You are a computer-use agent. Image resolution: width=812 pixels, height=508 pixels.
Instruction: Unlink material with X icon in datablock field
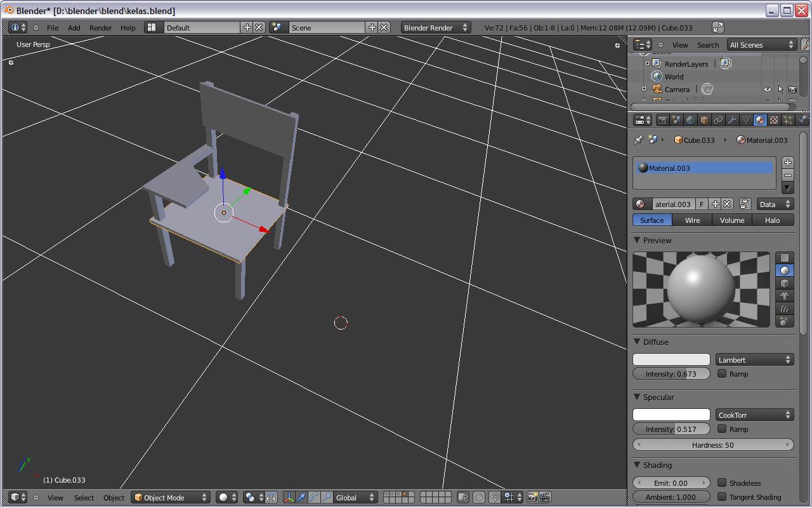point(727,204)
